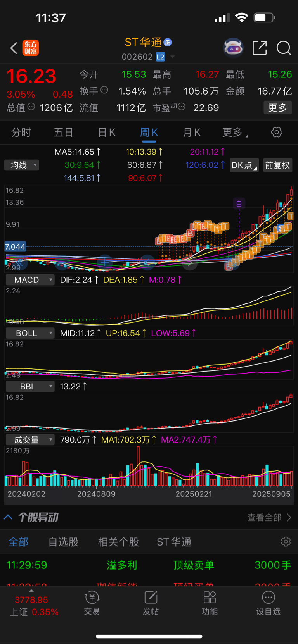This screenshot has width=298, height=644.
Task: Tap the 3000手 alert volume
Action: (x=273, y=565)
